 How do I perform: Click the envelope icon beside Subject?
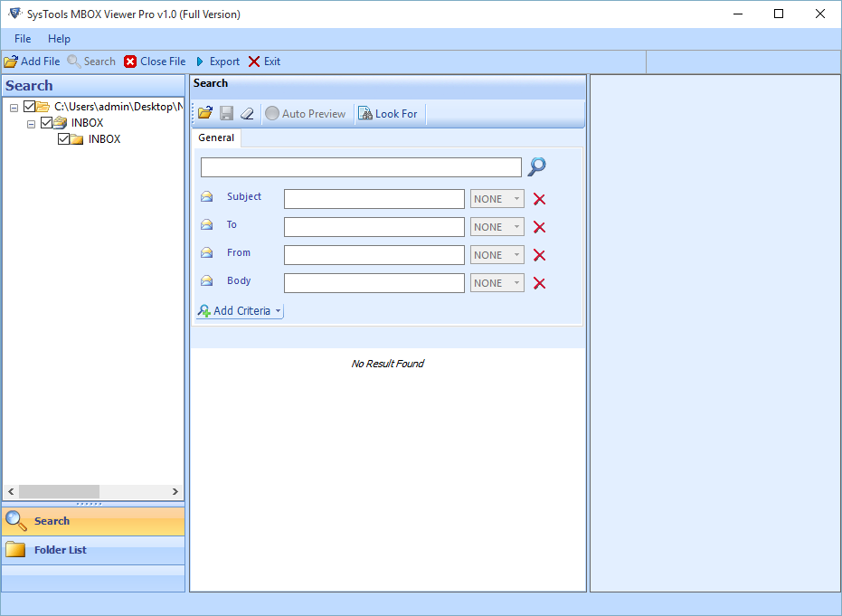coord(207,196)
